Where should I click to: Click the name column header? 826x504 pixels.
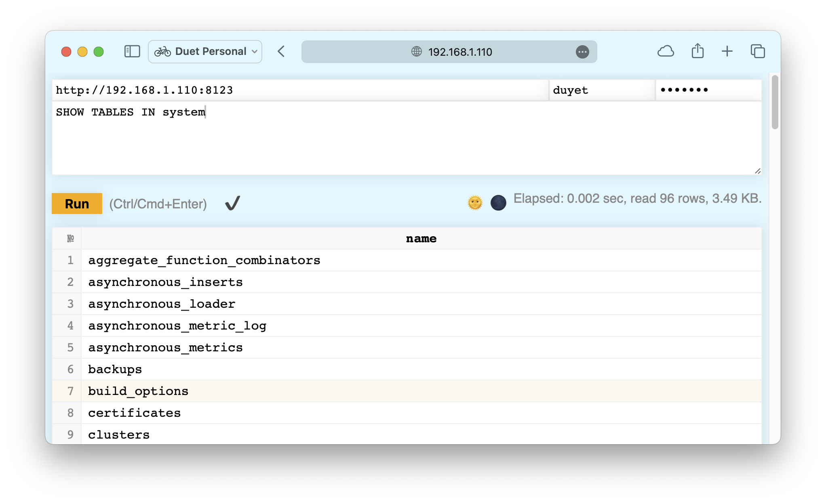click(x=421, y=239)
